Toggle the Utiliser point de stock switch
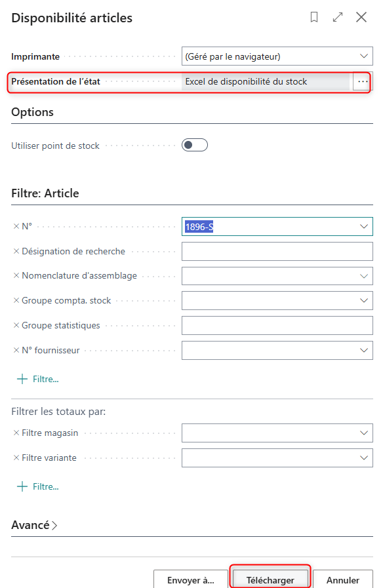 (195, 145)
